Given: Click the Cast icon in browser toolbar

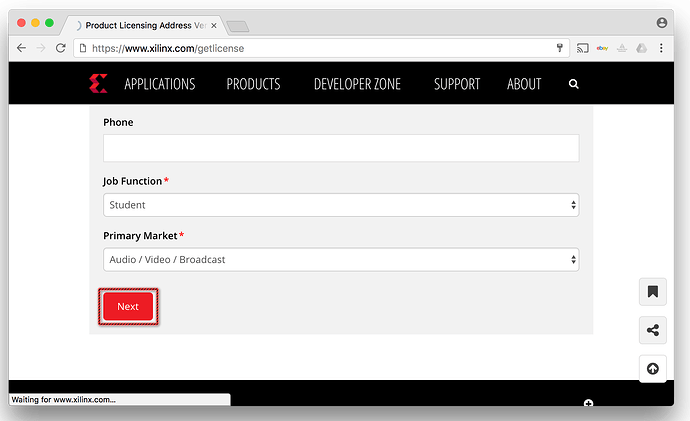Looking at the screenshot, I should tap(582, 48).
